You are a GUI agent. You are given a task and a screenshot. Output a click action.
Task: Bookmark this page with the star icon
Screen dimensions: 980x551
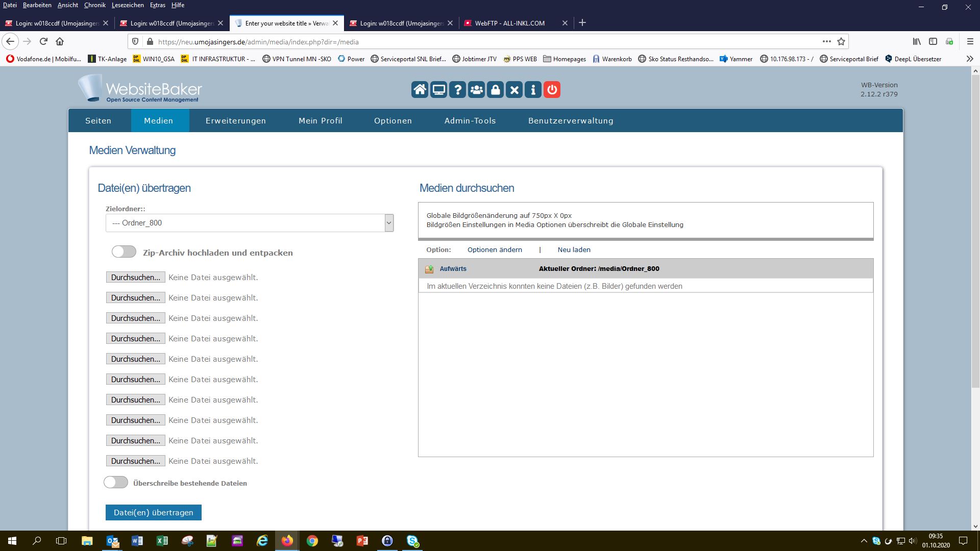click(x=841, y=41)
